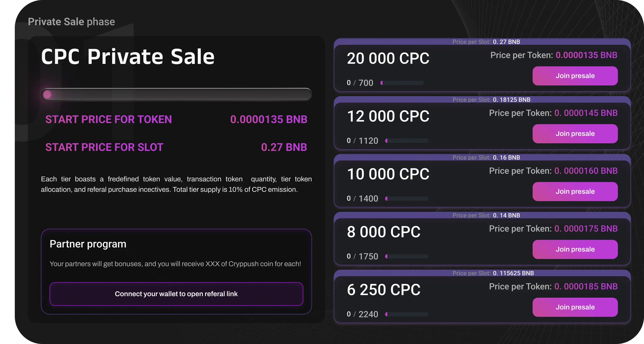This screenshot has height=344, width=644.
Task: Click the 0 / 2240 slot progress bar
Action: click(x=407, y=314)
